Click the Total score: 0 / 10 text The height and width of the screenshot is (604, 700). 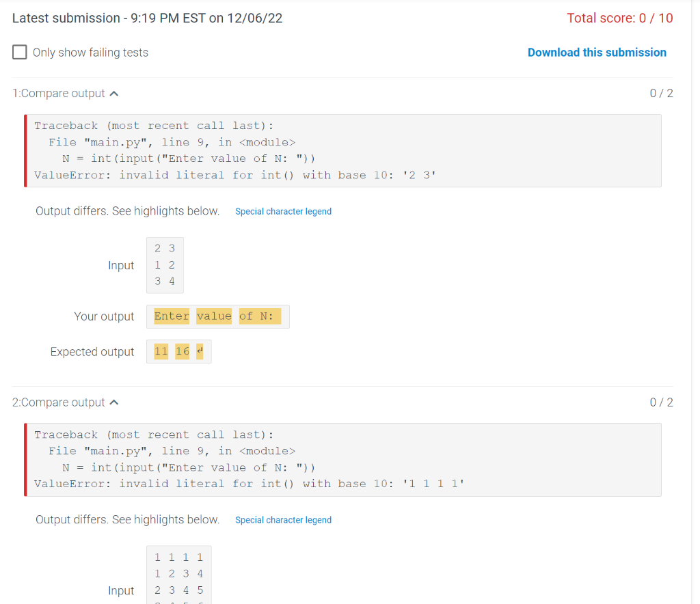619,18
